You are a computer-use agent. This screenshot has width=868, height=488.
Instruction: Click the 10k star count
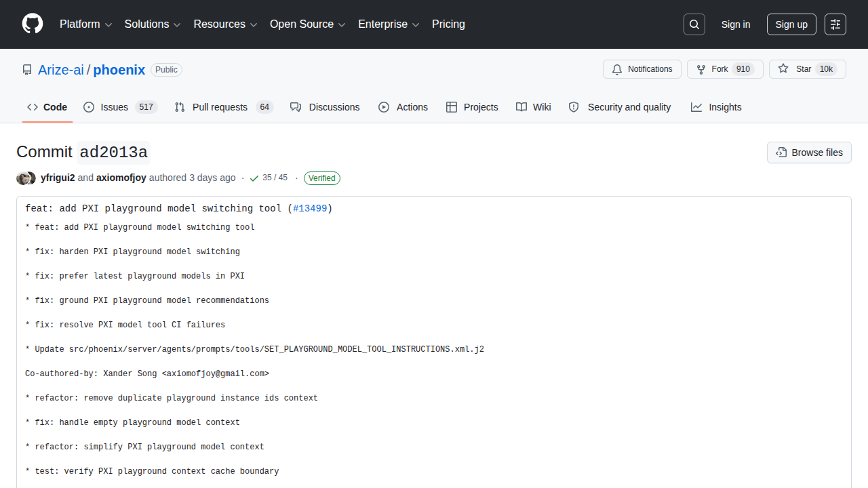pos(826,69)
